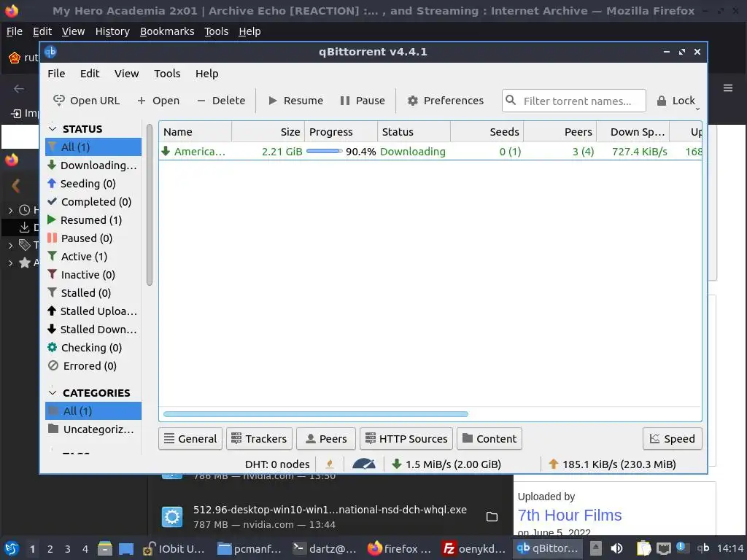
Task: Click the sidebar vertical scrollbar
Action: coord(149,205)
